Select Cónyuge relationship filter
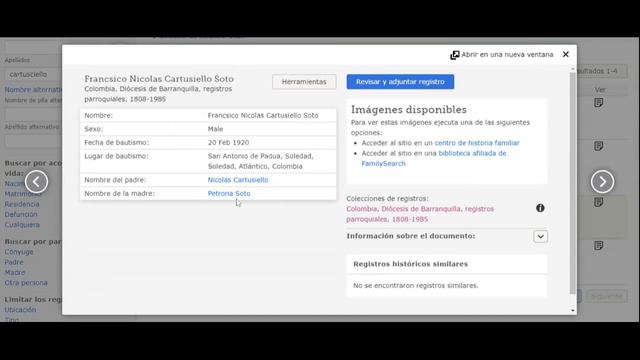The height and width of the screenshot is (360, 640). click(19, 252)
